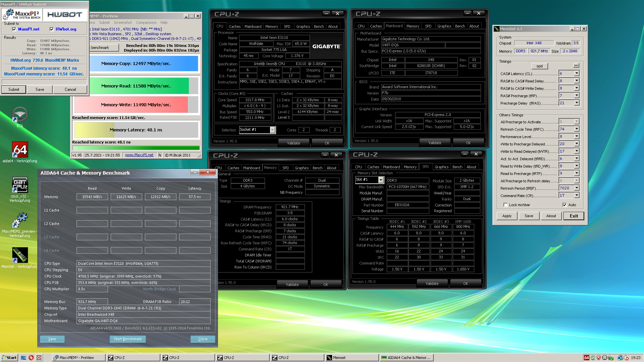Image resolution: width=644 pixels, height=362 pixels.
Task: Open the Precharge Delay (tRAS) dropdown
Action: [x=577, y=103]
